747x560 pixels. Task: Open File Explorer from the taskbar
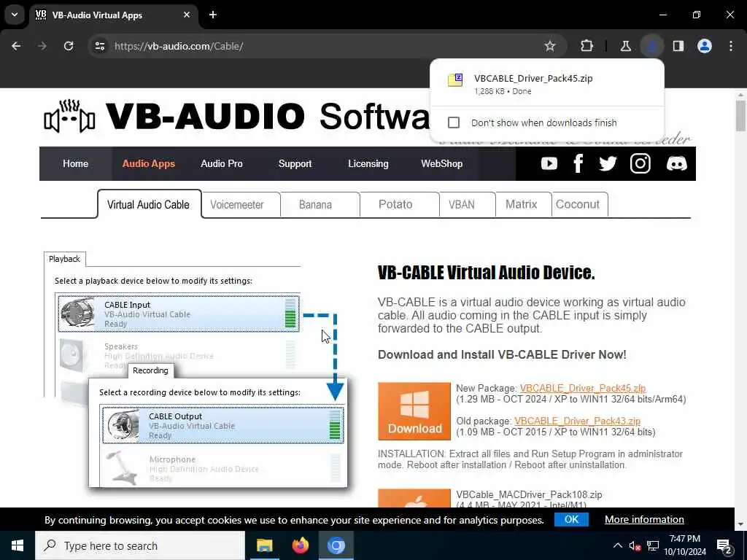click(x=264, y=545)
